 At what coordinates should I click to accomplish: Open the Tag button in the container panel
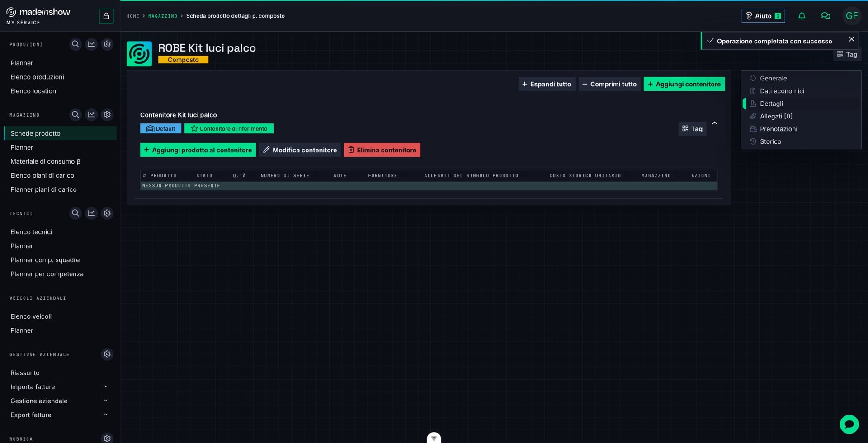tap(692, 129)
